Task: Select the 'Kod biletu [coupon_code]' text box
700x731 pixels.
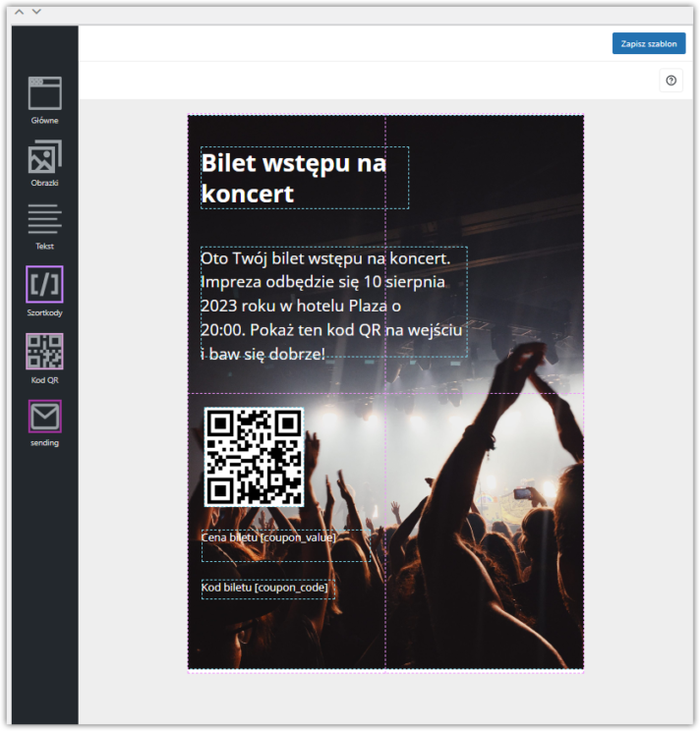Action: coord(268,589)
